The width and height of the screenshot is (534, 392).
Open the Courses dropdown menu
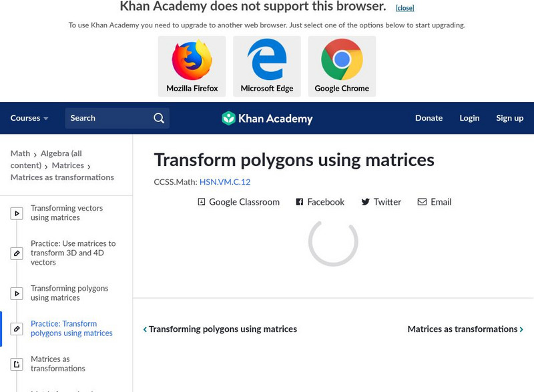tap(29, 118)
